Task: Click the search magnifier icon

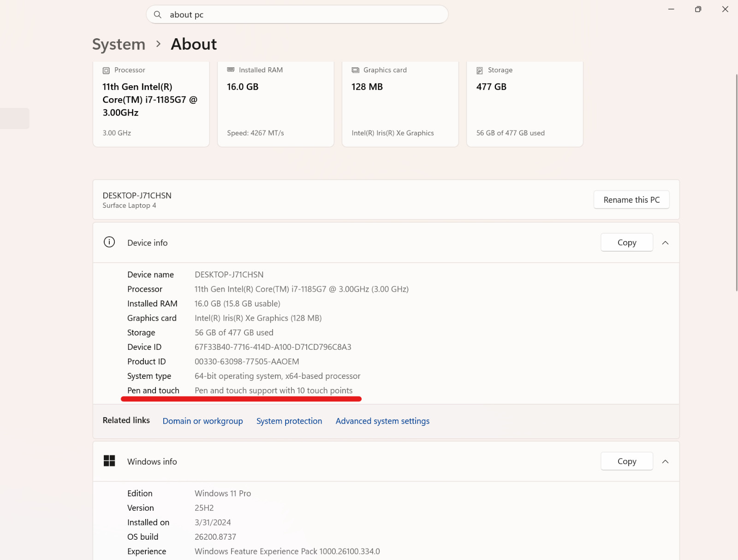Action: click(158, 15)
